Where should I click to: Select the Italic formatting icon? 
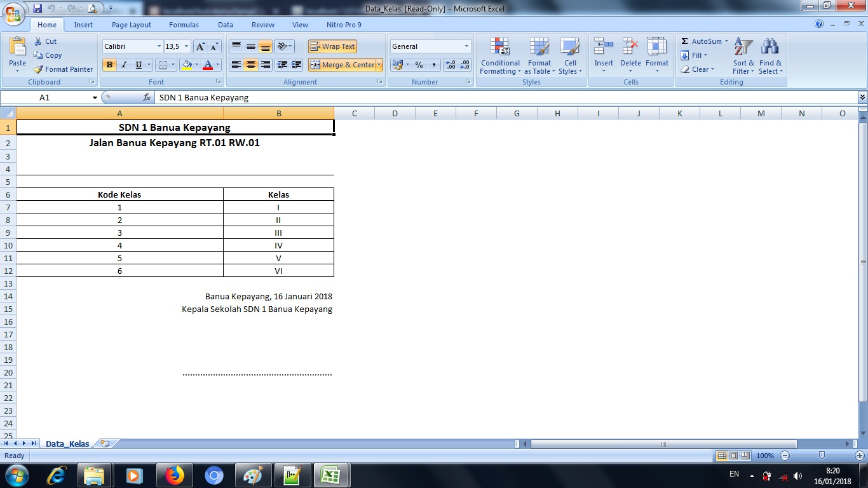click(123, 65)
